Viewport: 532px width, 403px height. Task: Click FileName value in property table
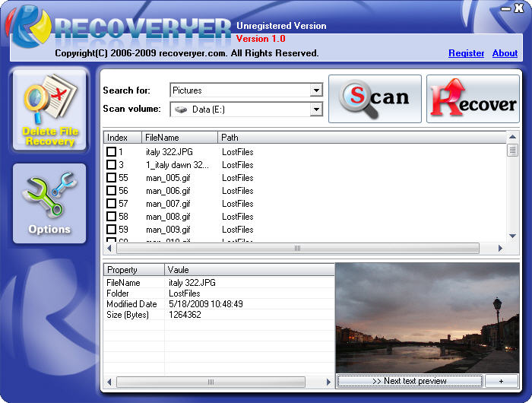coord(192,283)
